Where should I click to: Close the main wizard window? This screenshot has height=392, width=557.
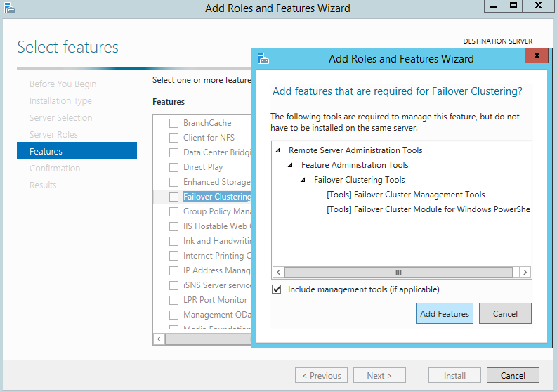538,6
